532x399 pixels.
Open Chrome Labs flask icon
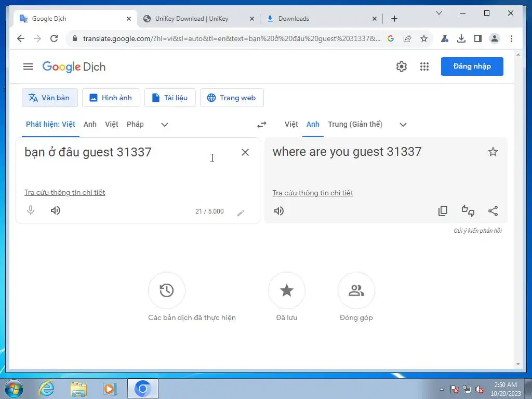445,38
